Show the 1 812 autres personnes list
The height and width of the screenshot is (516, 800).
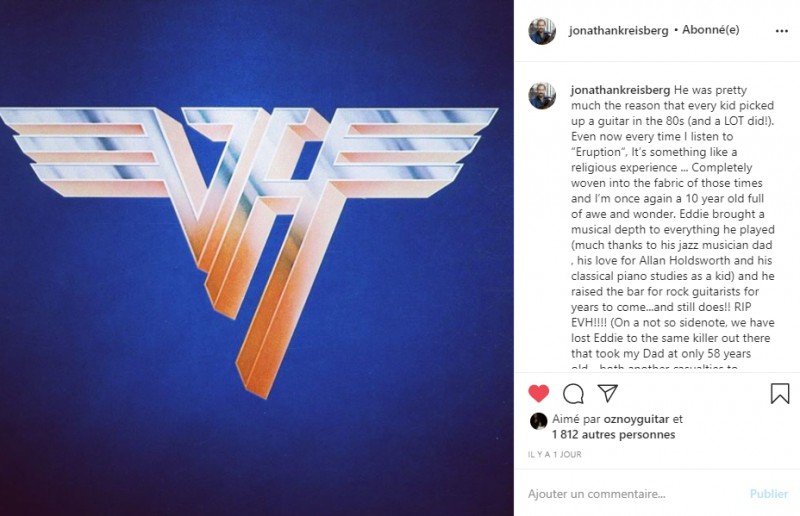(x=613, y=435)
